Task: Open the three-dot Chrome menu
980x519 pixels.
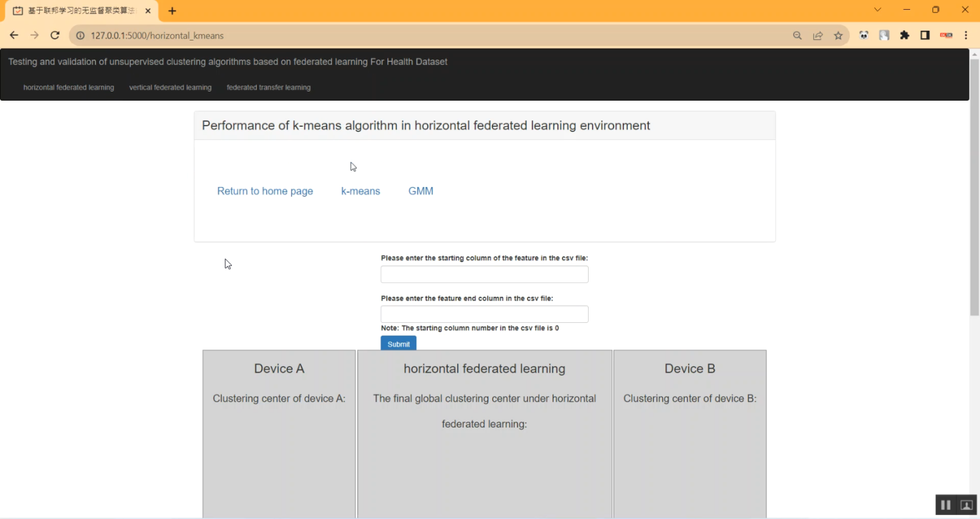Action: 966,35
